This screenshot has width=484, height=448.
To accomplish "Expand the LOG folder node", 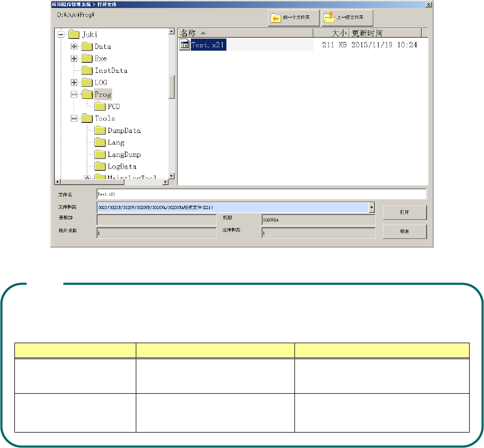I will (x=74, y=82).
